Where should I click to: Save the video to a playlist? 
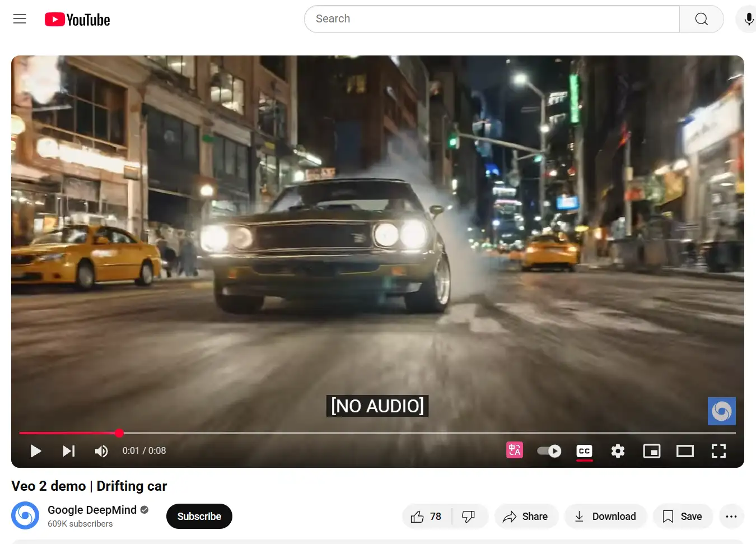click(683, 517)
